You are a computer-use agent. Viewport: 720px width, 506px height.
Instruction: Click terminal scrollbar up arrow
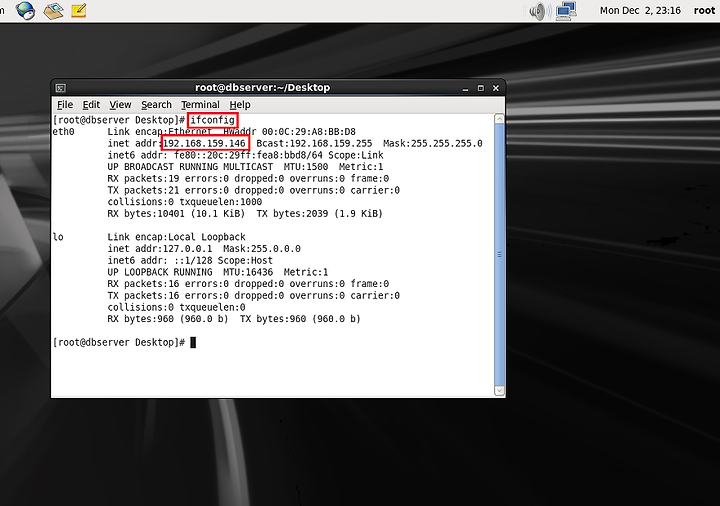[500, 119]
